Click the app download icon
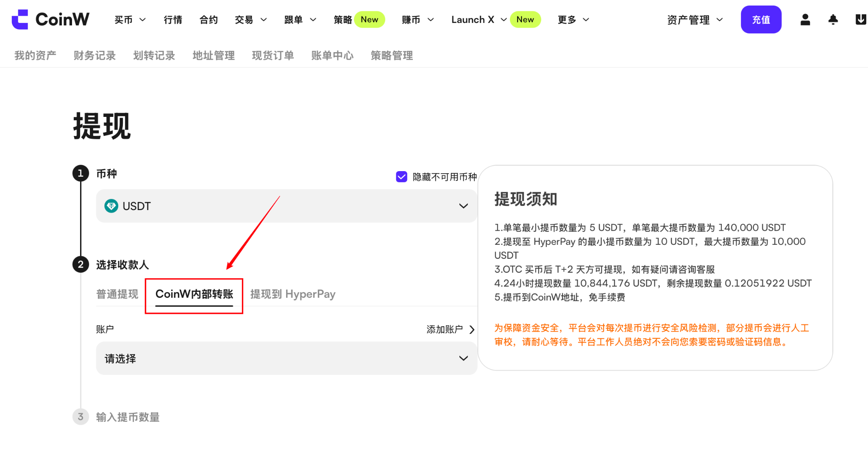Screen dimensions: 868x457 [861, 19]
